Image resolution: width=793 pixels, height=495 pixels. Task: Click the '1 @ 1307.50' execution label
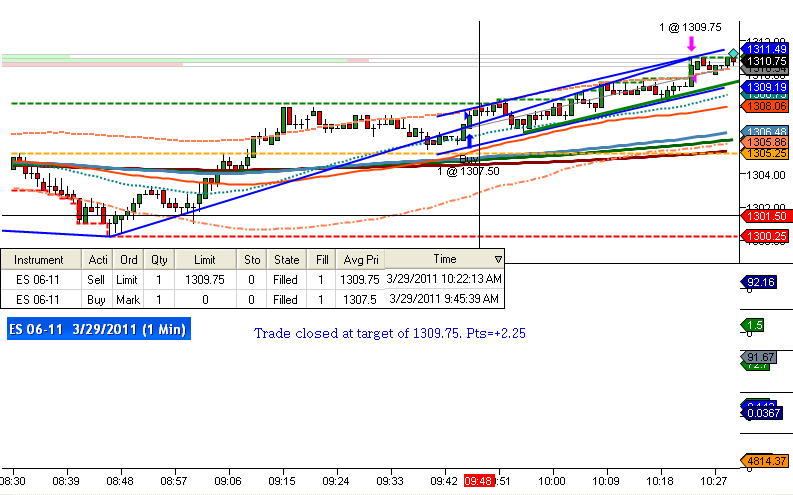(468, 171)
